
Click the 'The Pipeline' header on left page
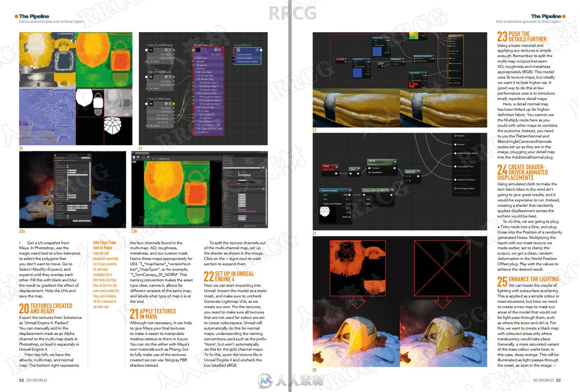pyautogui.click(x=34, y=16)
